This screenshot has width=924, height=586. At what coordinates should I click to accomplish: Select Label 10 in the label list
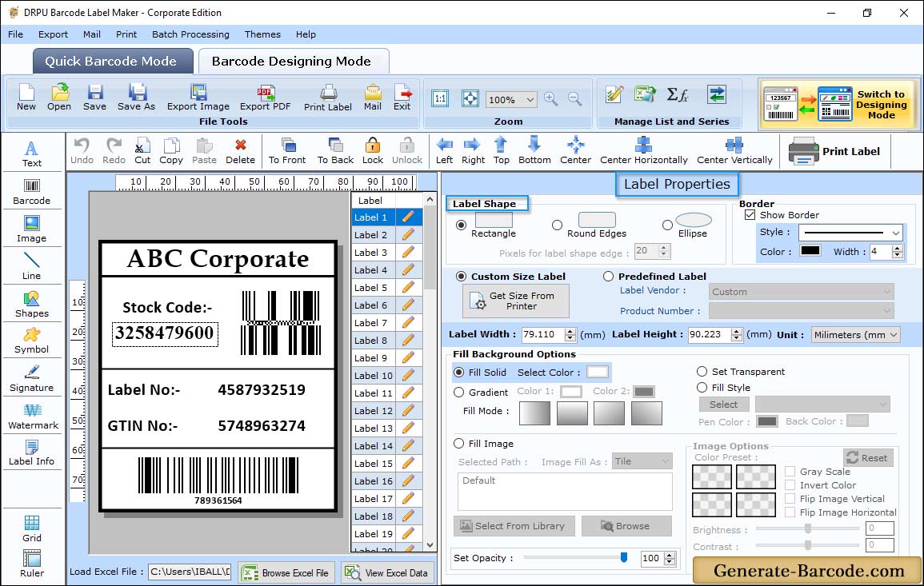(x=374, y=375)
